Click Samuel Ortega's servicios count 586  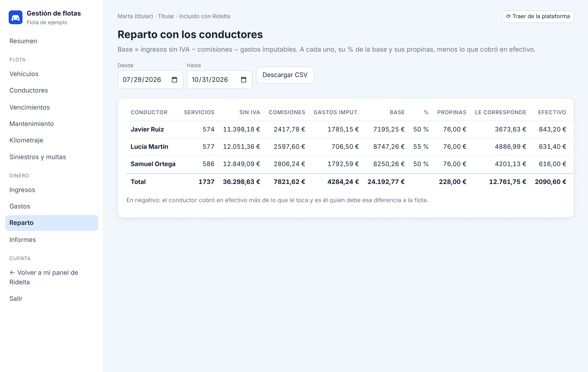click(x=208, y=164)
